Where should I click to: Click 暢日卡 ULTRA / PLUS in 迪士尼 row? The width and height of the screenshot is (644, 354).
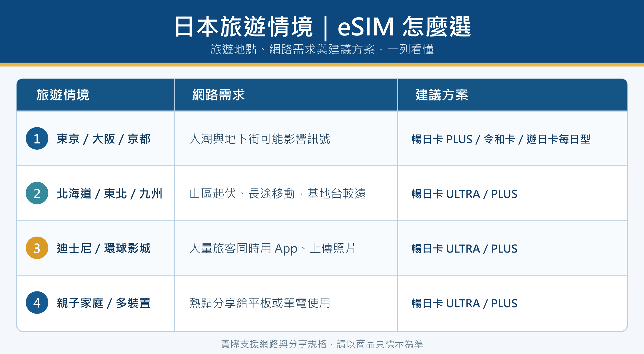[x=464, y=249]
